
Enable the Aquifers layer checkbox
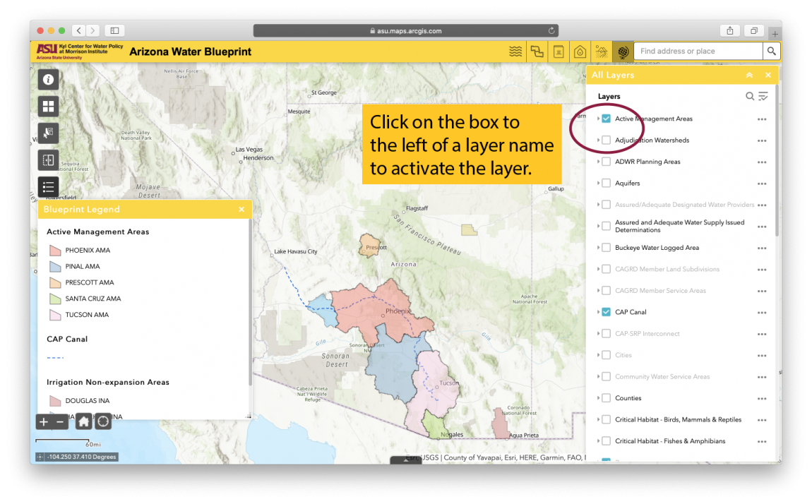pyautogui.click(x=606, y=183)
